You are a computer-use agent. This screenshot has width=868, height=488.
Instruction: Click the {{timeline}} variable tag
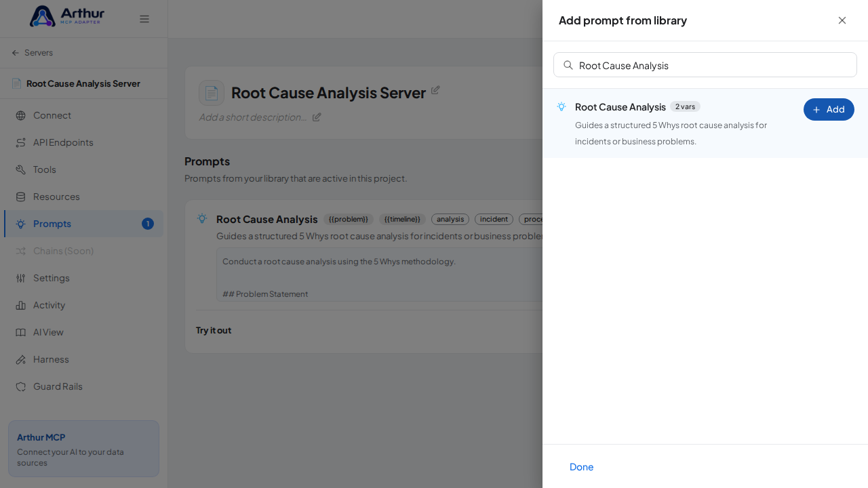403,219
